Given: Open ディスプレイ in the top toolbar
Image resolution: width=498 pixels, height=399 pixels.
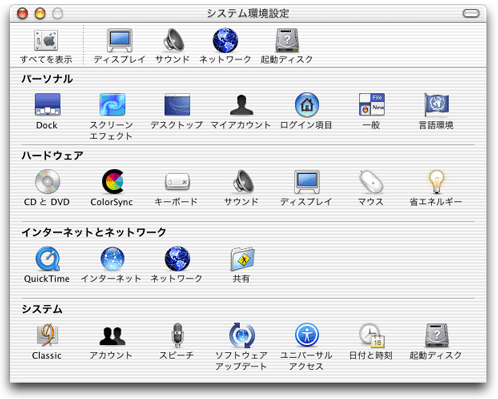Looking at the screenshot, I should pos(120,40).
